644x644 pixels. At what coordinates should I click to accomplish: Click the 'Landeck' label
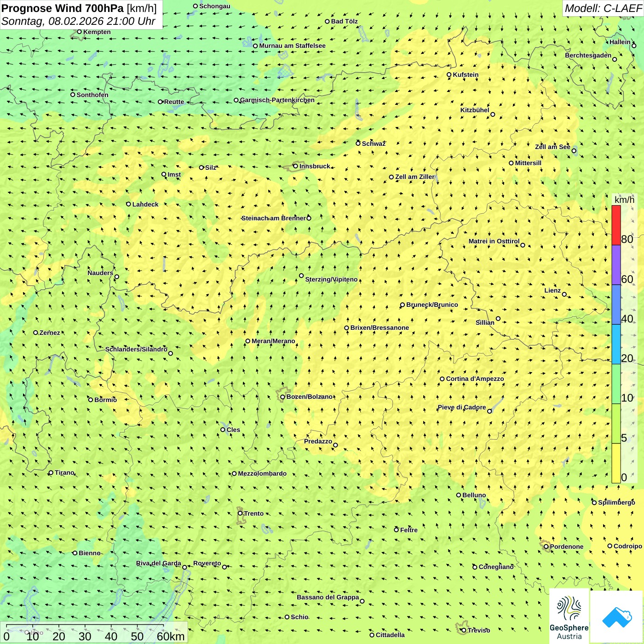tap(145, 204)
